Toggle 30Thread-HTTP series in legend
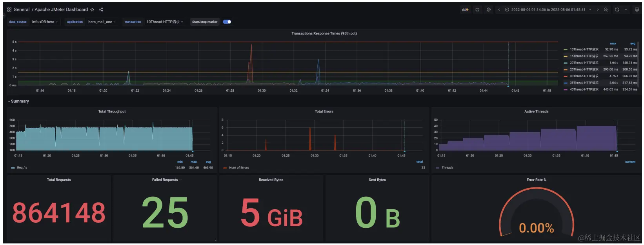644x245 pixels. 584,76
